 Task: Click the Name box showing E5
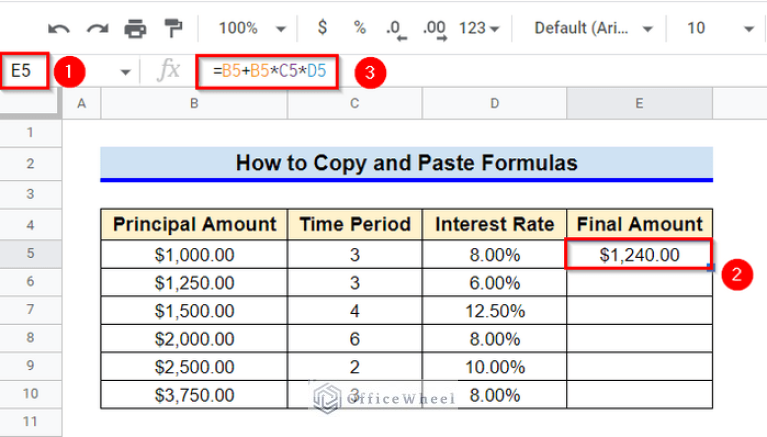tap(24, 71)
